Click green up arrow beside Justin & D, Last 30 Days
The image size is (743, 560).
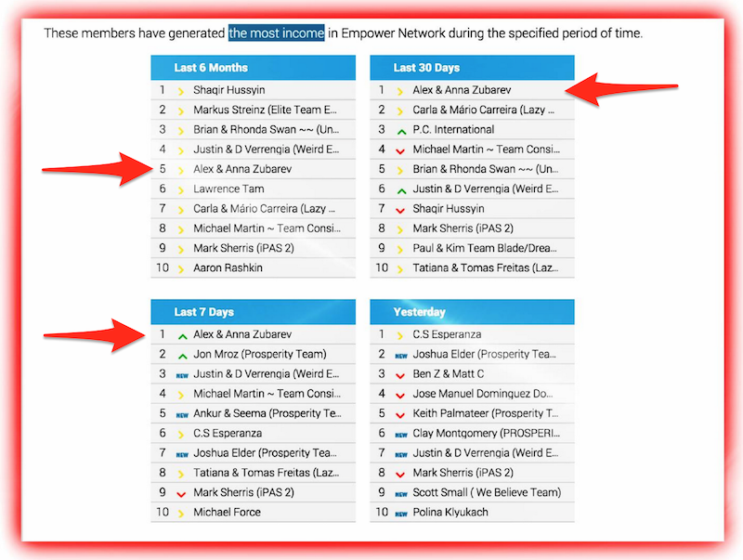pyautogui.click(x=401, y=191)
